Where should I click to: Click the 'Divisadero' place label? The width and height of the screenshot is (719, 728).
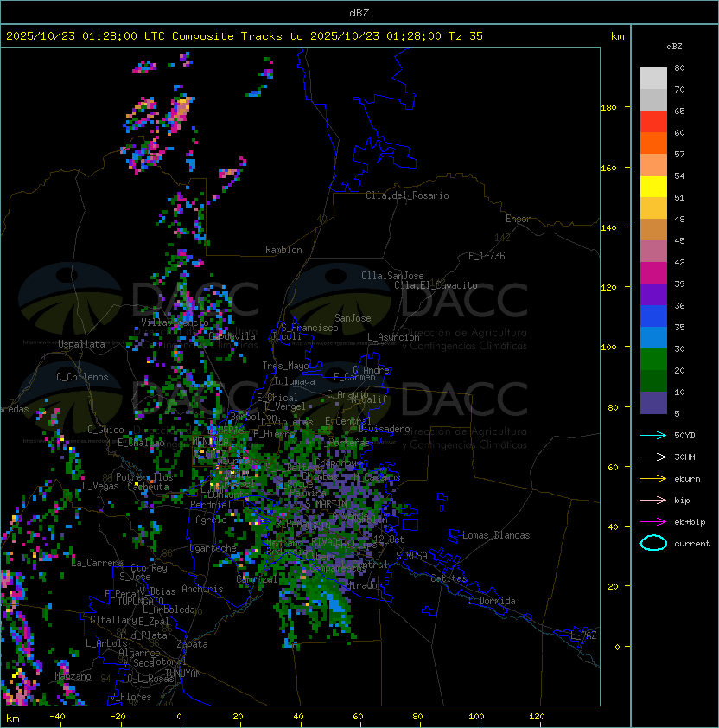click(384, 429)
